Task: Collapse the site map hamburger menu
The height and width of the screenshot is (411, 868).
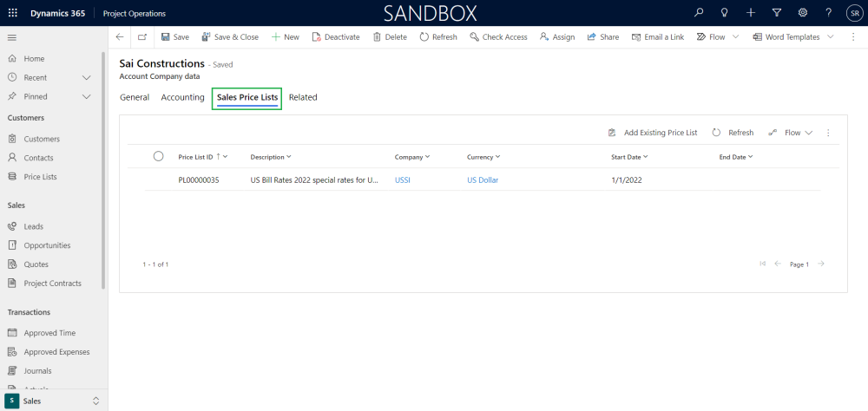Action: [x=11, y=37]
